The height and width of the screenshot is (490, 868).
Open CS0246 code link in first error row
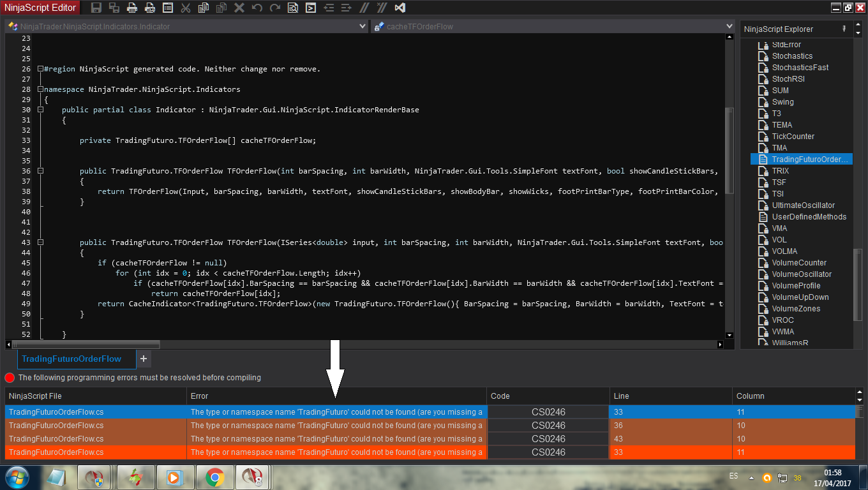[548, 412]
